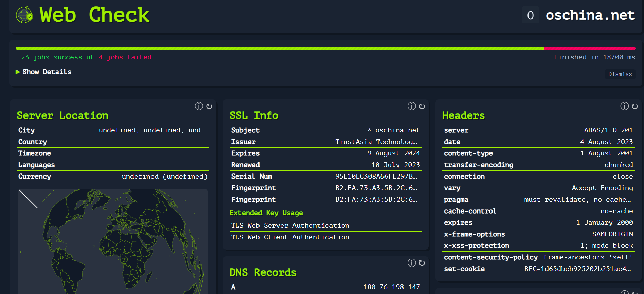This screenshot has width=644, height=294.
Task: Click the '4 jobs failed' text
Action: [x=125, y=57]
